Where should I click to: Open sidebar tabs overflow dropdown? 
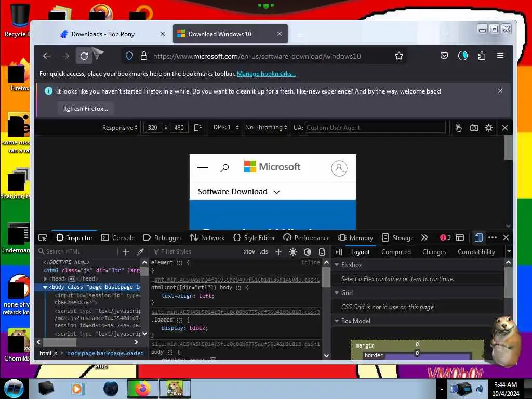tap(509, 252)
